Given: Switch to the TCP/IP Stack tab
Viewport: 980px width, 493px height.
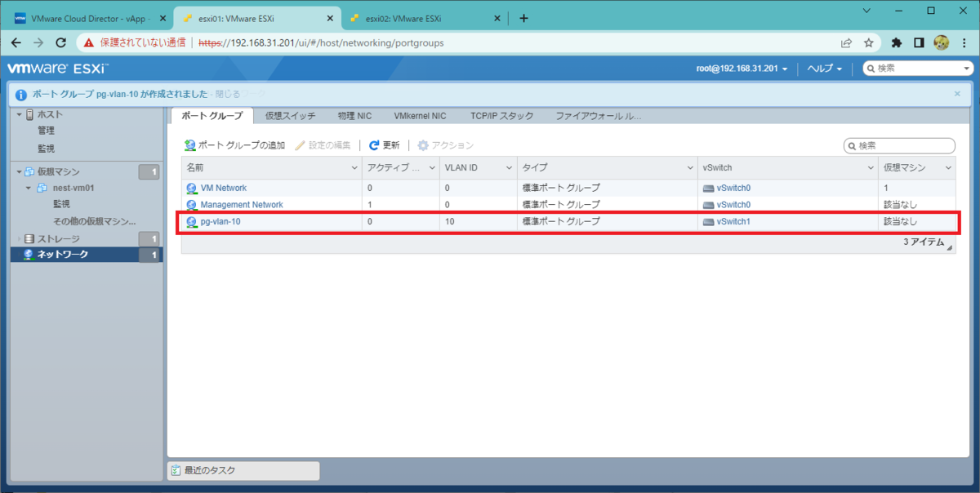Looking at the screenshot, I should (501, 117).
